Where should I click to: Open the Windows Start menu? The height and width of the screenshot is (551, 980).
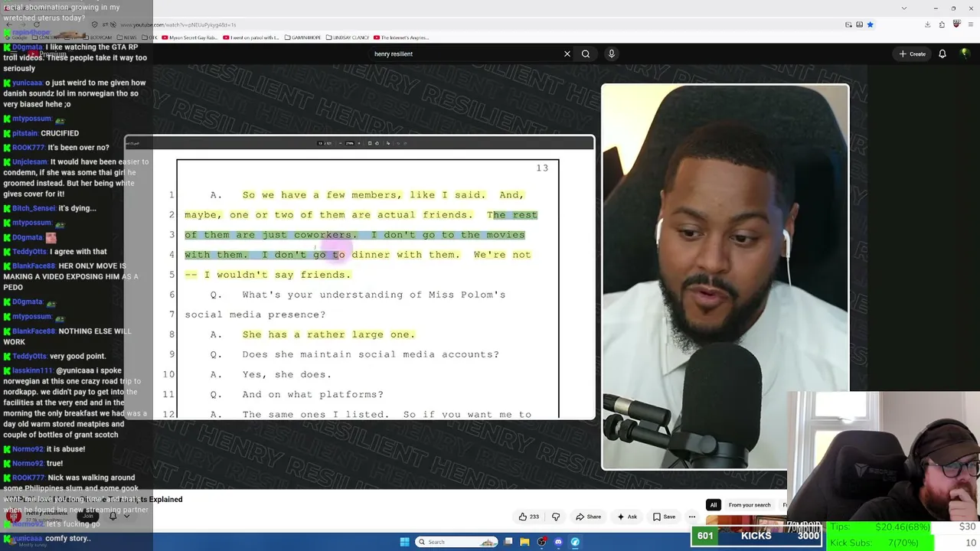pos(404,542)
